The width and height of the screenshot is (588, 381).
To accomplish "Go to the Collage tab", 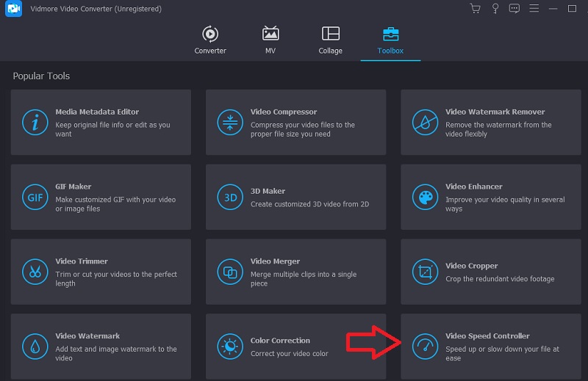I will pyautogui.click(x=331, y=40).
